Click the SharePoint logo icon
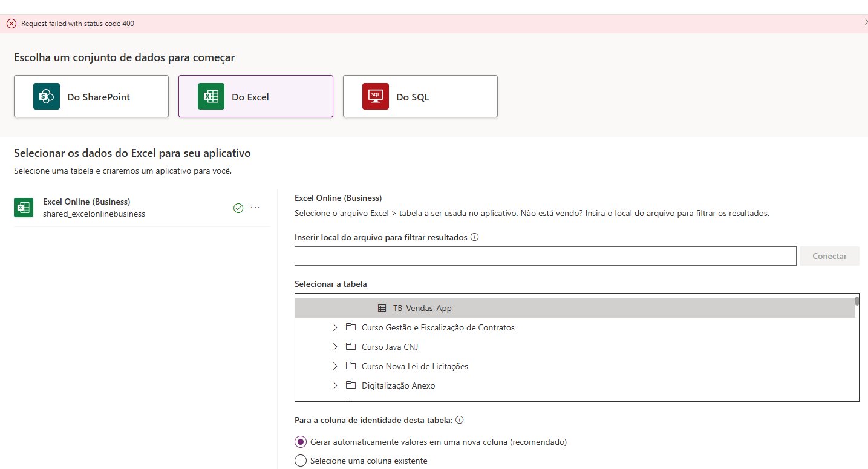The height and width of the screenshot is (469, 868). tap(47, 96)
